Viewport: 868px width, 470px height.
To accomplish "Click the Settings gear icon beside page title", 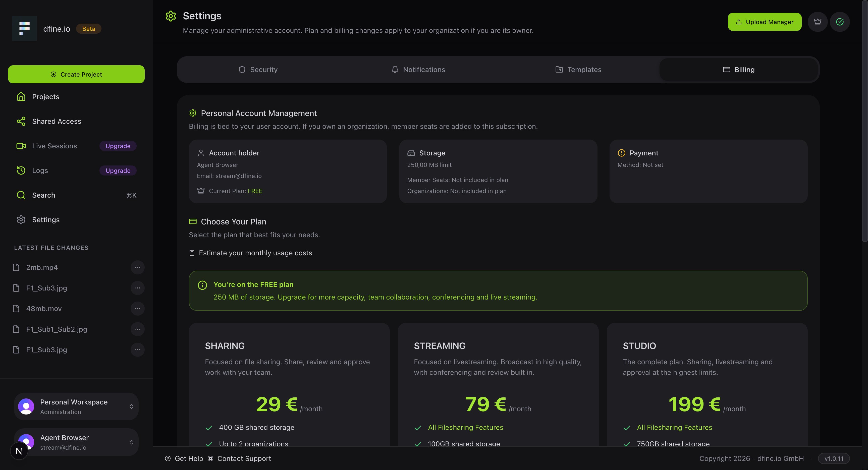I will [171, 16].
